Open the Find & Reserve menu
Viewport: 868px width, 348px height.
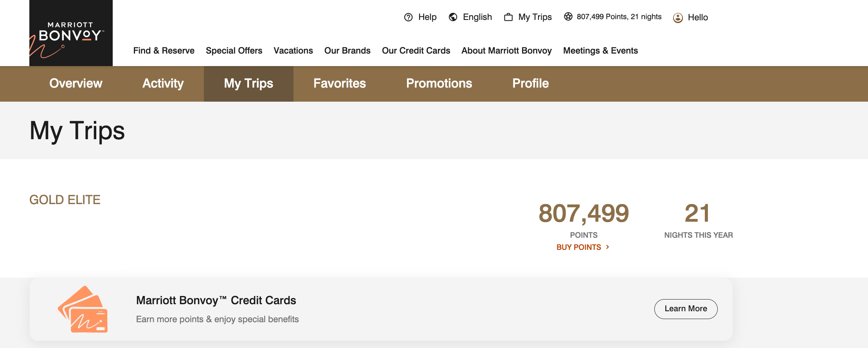click(x=164, y=50)
